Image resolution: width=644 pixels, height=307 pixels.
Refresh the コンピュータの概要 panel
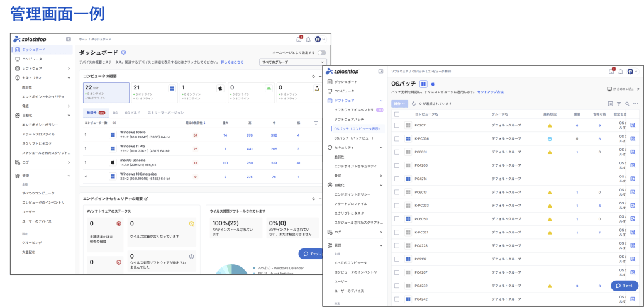[x=313, y=77]
